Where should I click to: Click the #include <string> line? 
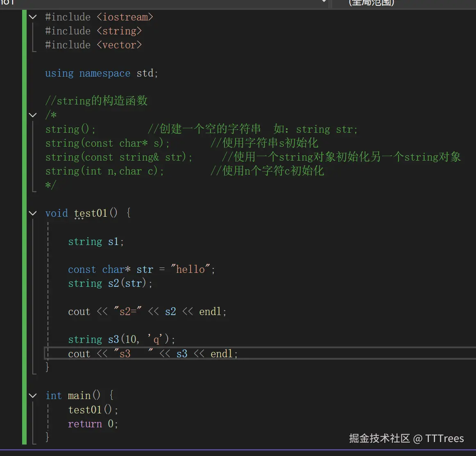93,31
